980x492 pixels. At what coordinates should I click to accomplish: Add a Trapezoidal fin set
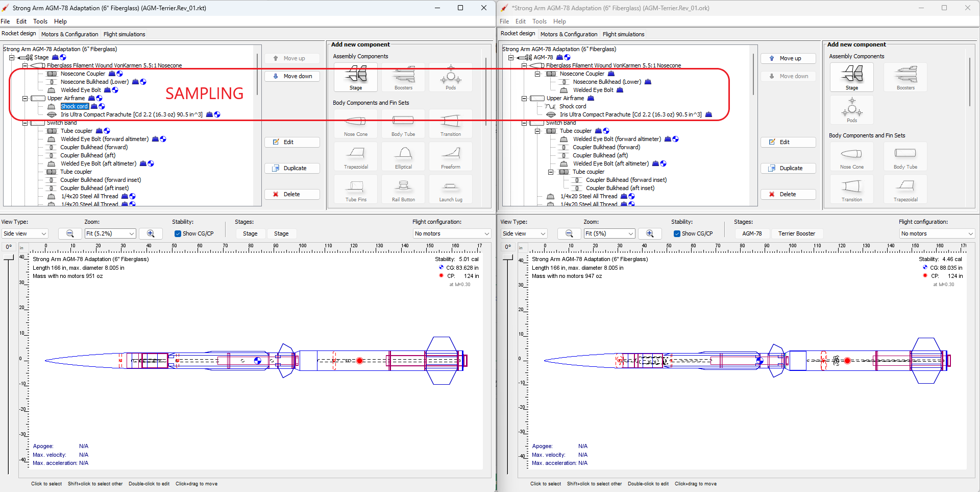(x=355, y=156)
